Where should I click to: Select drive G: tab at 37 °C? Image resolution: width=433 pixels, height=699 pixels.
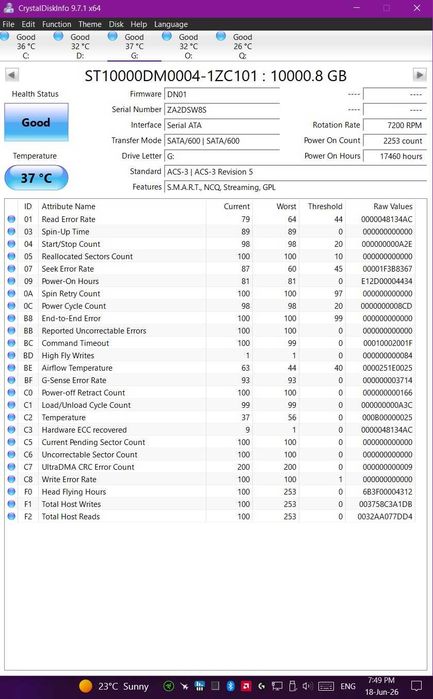coord(134,46)
